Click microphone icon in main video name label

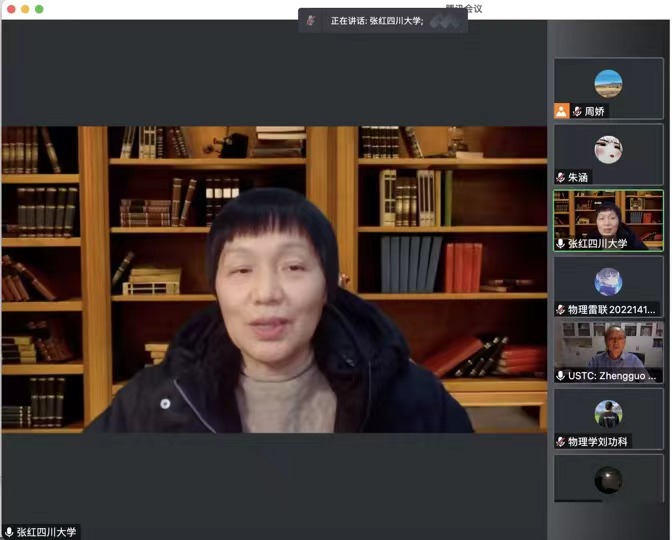(9, 532)
